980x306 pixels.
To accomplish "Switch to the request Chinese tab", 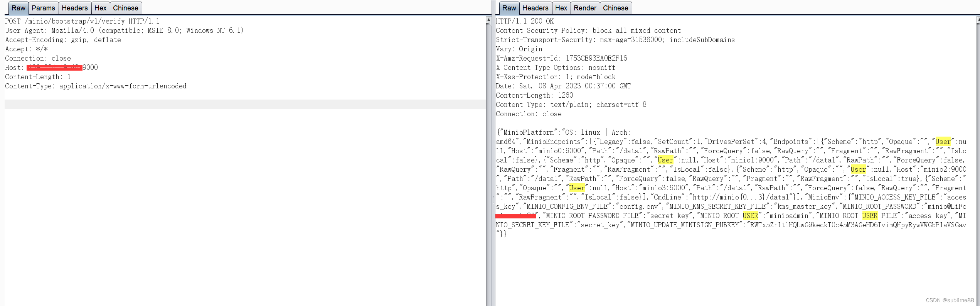I will pyautogui.click(x=126, y=8).
